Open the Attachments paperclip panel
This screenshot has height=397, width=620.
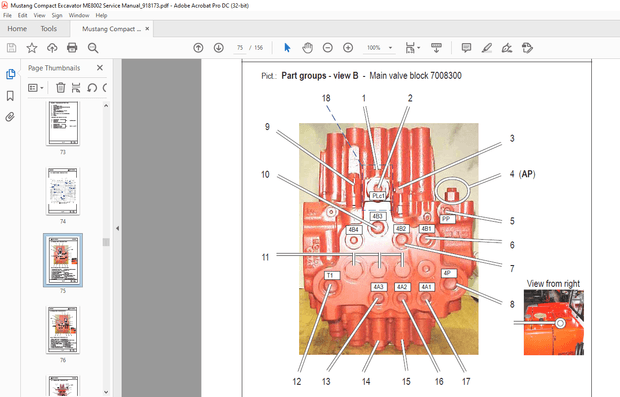10,117
